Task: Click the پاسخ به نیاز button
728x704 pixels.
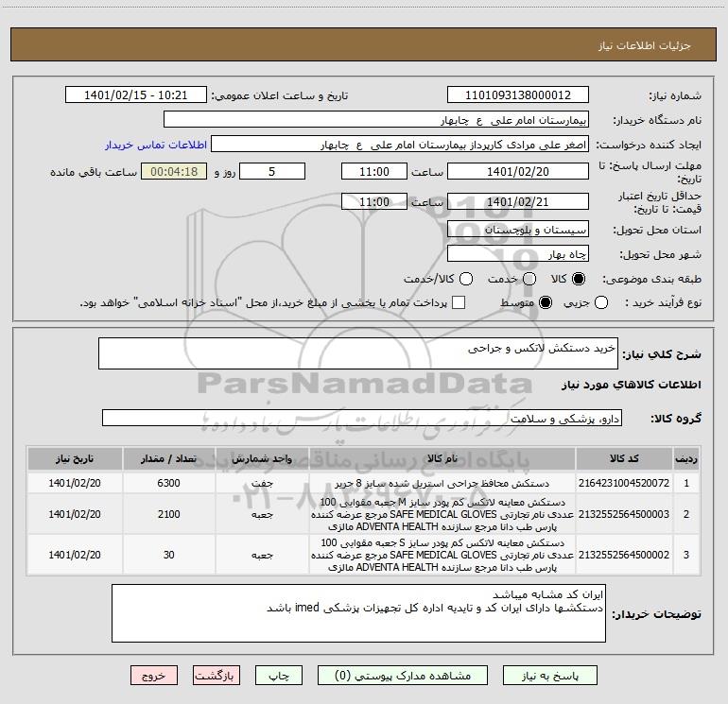Action: pyautogui.click(x=549, y=676)
